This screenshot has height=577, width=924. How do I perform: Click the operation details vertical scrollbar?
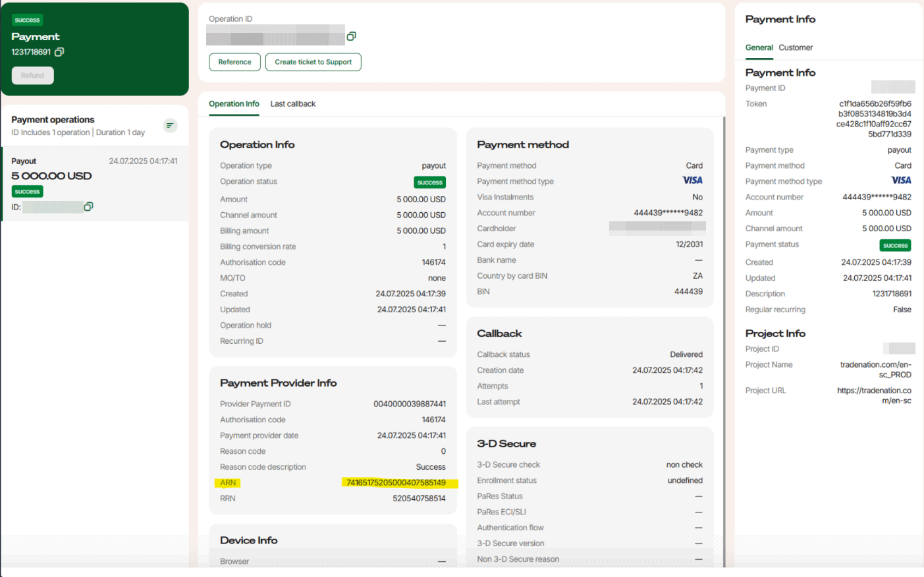pyautogui.click(x=724, y=329)
